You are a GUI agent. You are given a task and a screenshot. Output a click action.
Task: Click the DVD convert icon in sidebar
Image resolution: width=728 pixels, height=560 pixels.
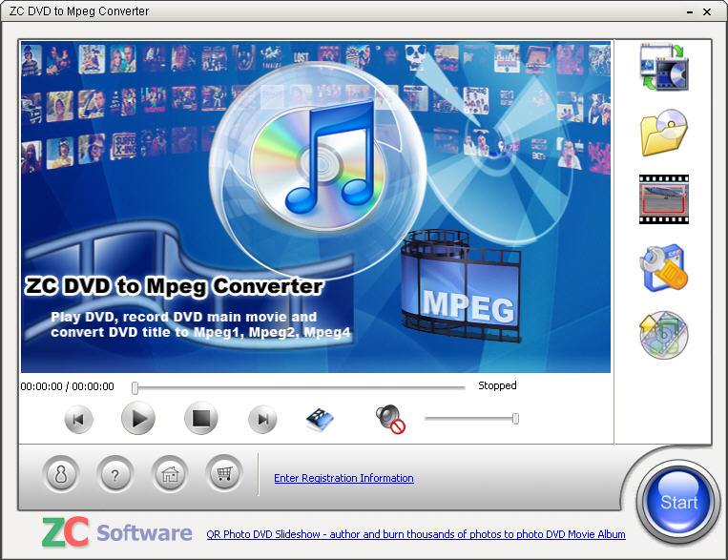663,67
